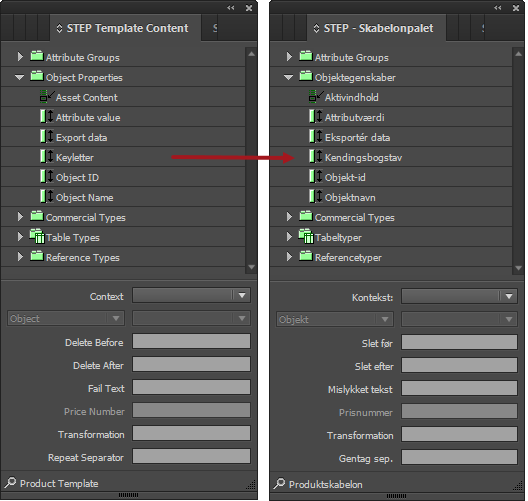Click the Kendingsbogstav property icon

click(316, 157)
